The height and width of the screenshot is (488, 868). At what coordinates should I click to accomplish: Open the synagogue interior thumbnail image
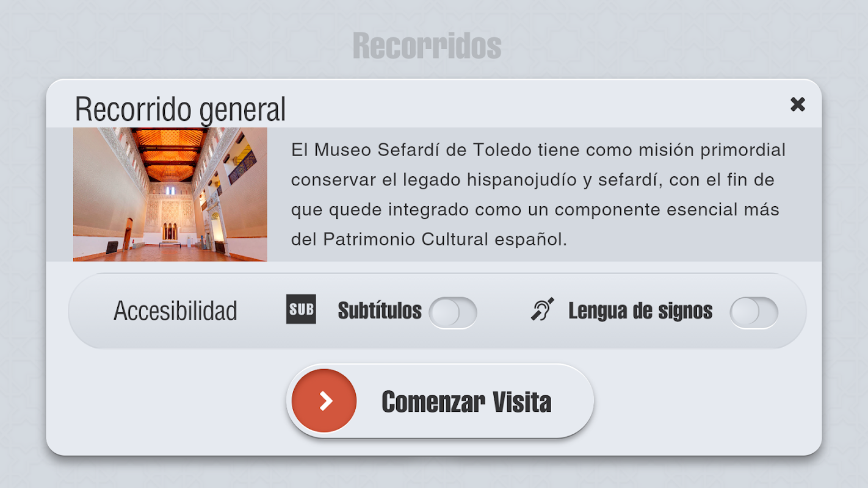coord(170,194)
